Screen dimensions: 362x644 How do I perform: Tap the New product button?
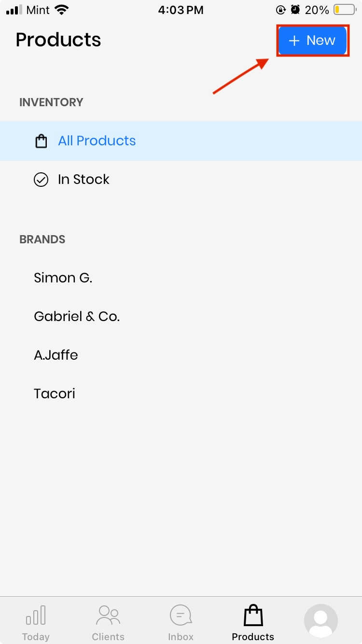coord(312,41)
